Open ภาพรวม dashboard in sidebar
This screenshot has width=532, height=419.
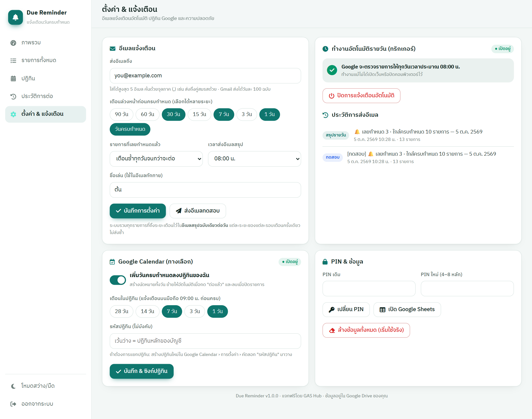(x=46, y=43)
